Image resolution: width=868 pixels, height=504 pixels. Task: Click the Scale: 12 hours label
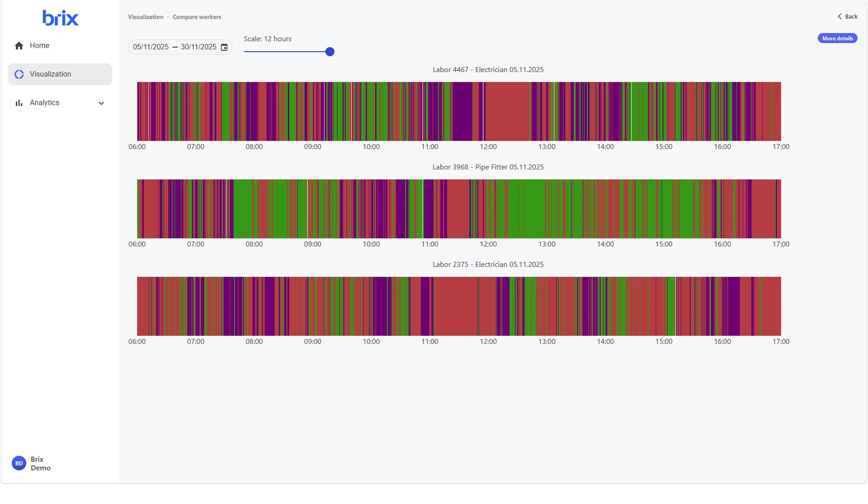pyautogui.click(x=267, y=39)
